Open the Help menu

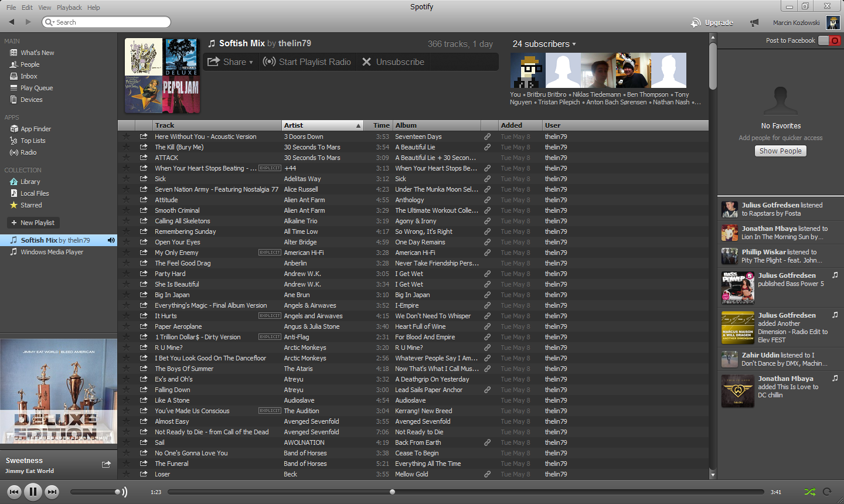94,8
